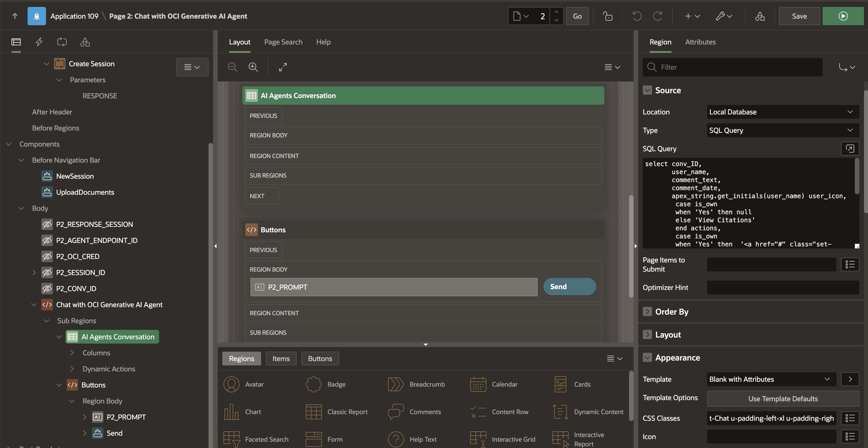The height and width of the screenshot is (448, 868).
Task: Open the Template dropdown
Action: tap(771, 379)
